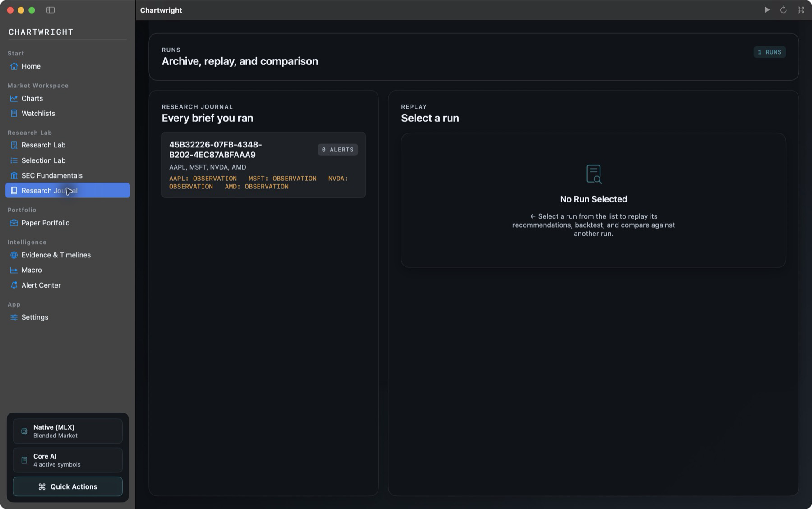
Task: Open SEC Fundamentals section
Action: pyautogui.click(x=68, y=175)
